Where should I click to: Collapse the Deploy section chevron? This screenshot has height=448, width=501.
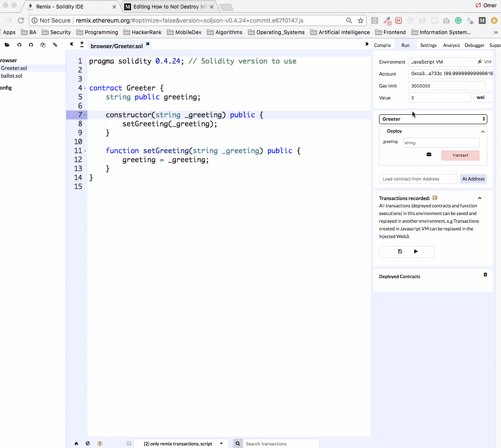[483, 131]
